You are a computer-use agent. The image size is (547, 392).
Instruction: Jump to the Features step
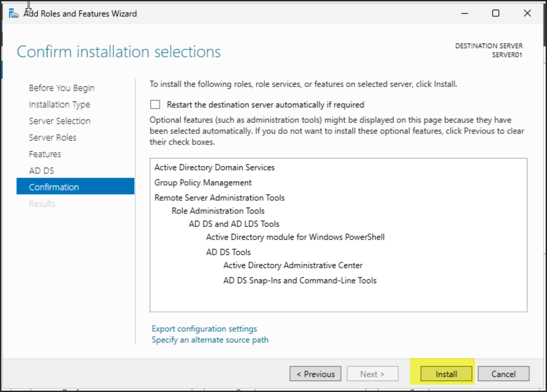(x=45, y=154)
